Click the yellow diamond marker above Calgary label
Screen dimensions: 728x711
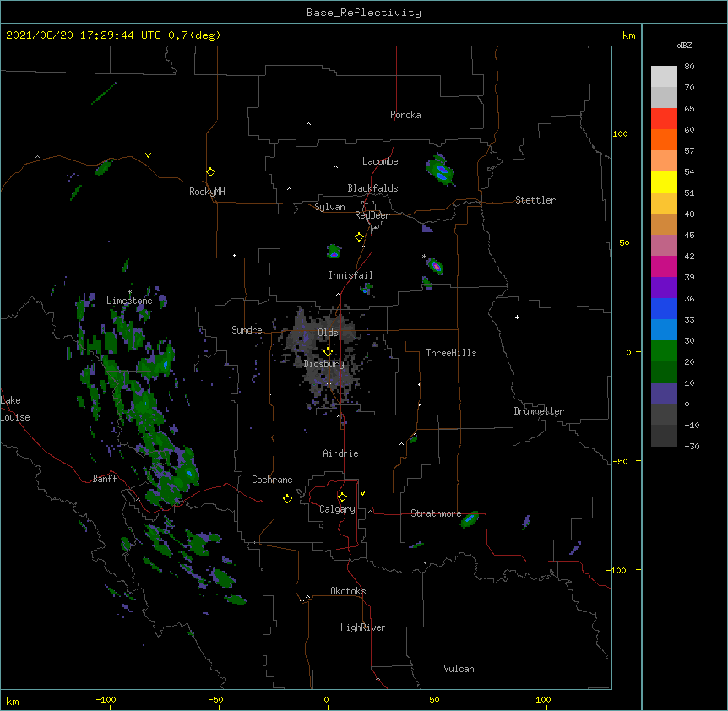tap(342, 497)
